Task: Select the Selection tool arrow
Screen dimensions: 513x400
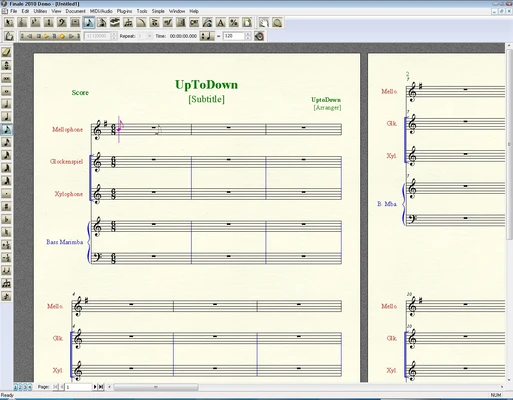Action: pyautogui.click(x=9, y=23)
